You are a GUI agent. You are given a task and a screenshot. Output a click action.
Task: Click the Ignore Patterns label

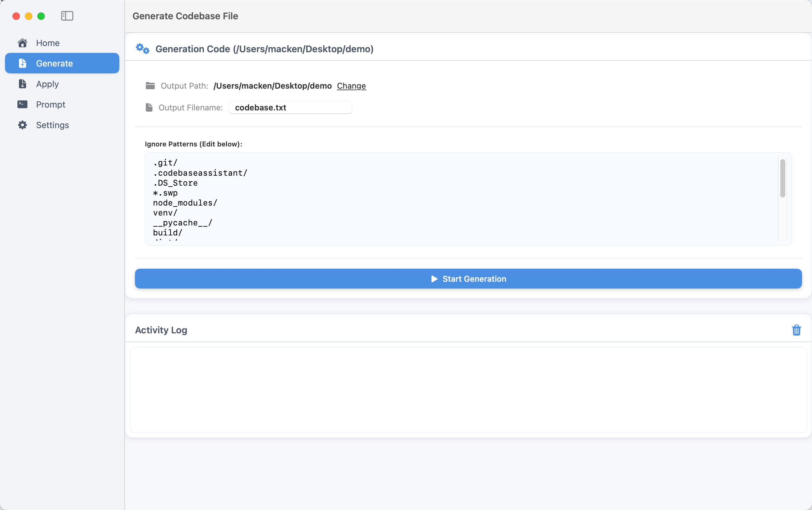pos(194,144)
